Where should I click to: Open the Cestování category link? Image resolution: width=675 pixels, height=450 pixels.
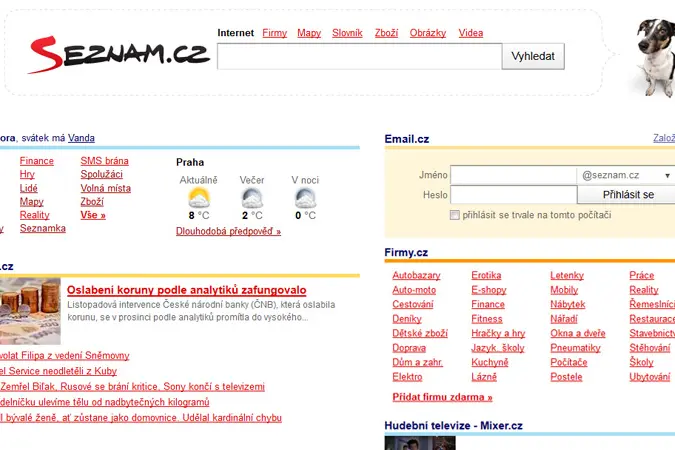[x=413, y=304]
